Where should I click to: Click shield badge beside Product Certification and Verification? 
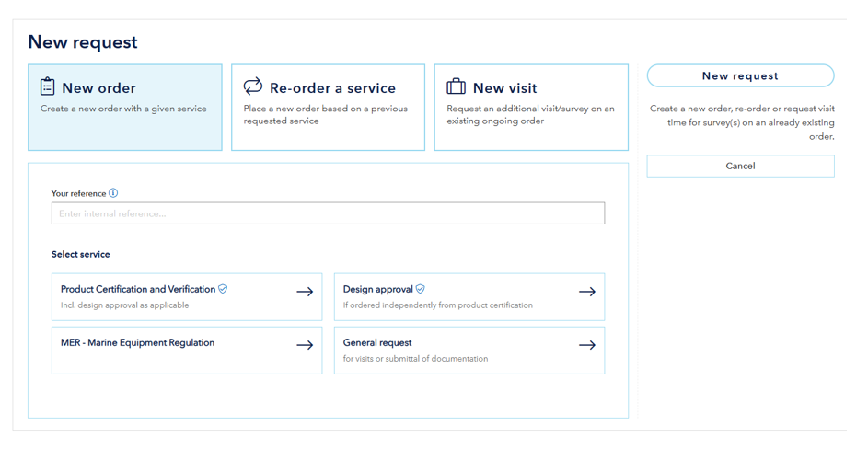click(x=223, y=289)
